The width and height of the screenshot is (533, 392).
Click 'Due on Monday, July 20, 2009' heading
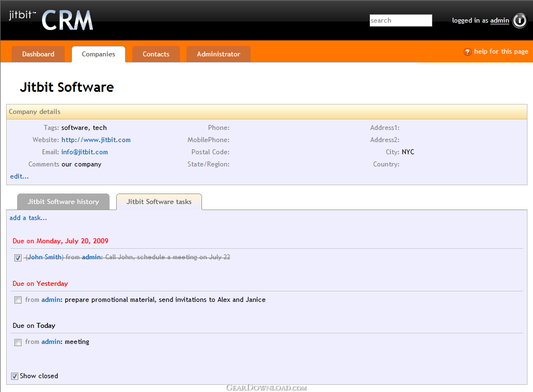click(60, 241)
